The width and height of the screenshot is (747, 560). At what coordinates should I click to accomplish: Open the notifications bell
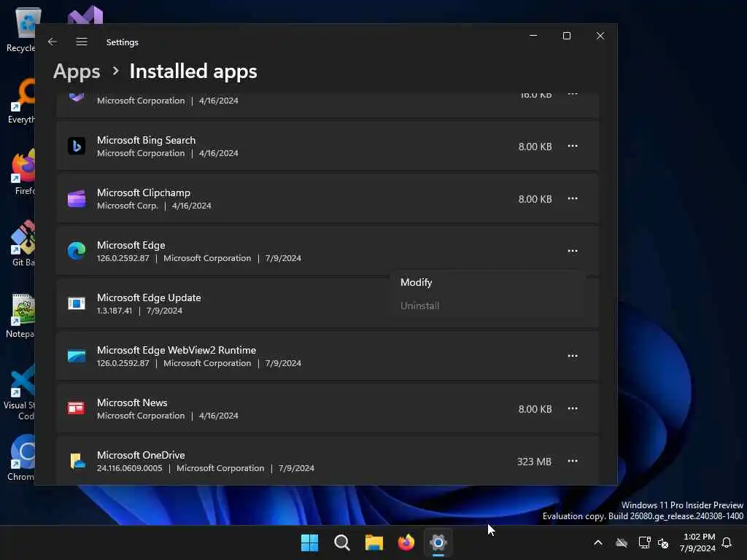(x=727, y=542)
